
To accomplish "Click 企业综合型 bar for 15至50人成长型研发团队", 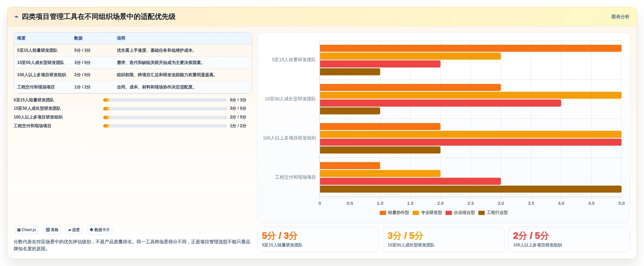I will coord(440,103).
